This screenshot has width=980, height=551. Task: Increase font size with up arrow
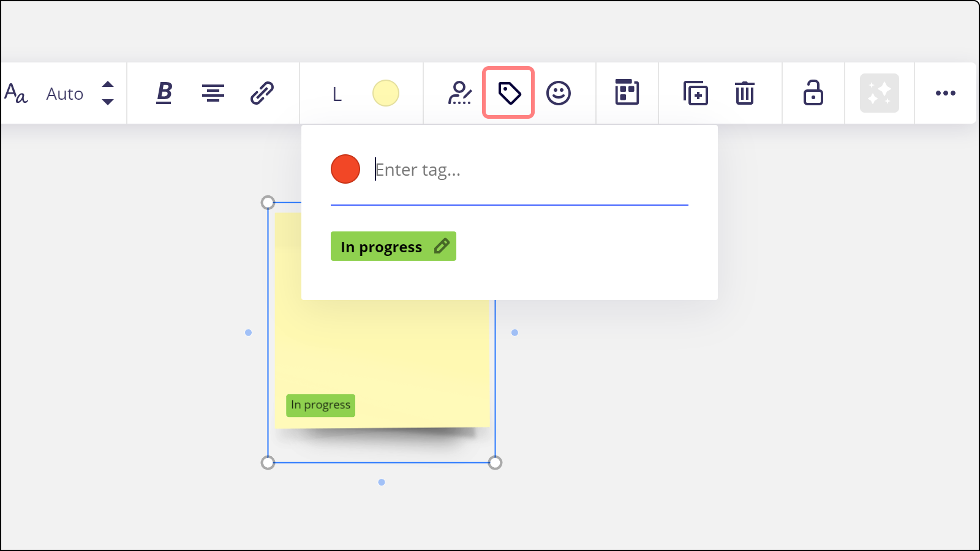(x=108, y=84)
